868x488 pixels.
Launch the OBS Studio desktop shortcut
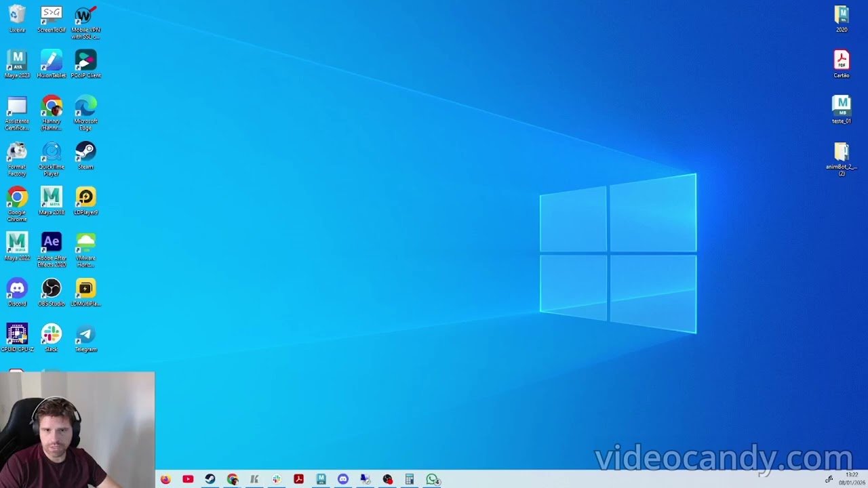coord(52,292)
